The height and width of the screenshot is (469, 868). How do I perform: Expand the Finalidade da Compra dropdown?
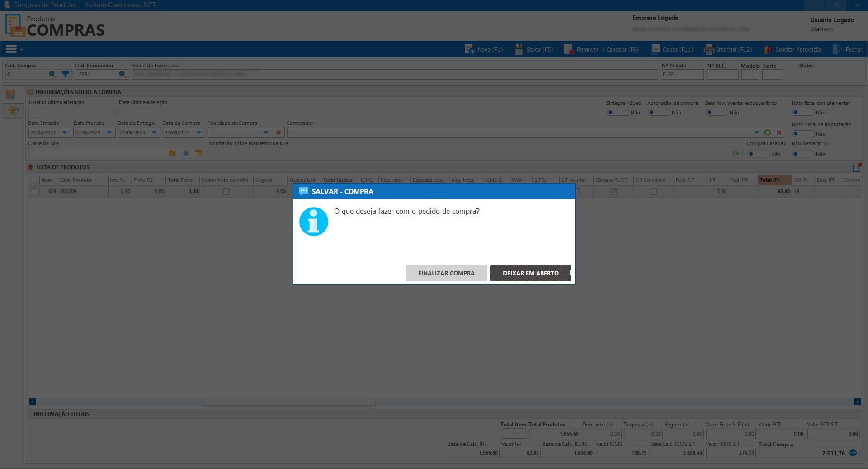tap(266, 133)
